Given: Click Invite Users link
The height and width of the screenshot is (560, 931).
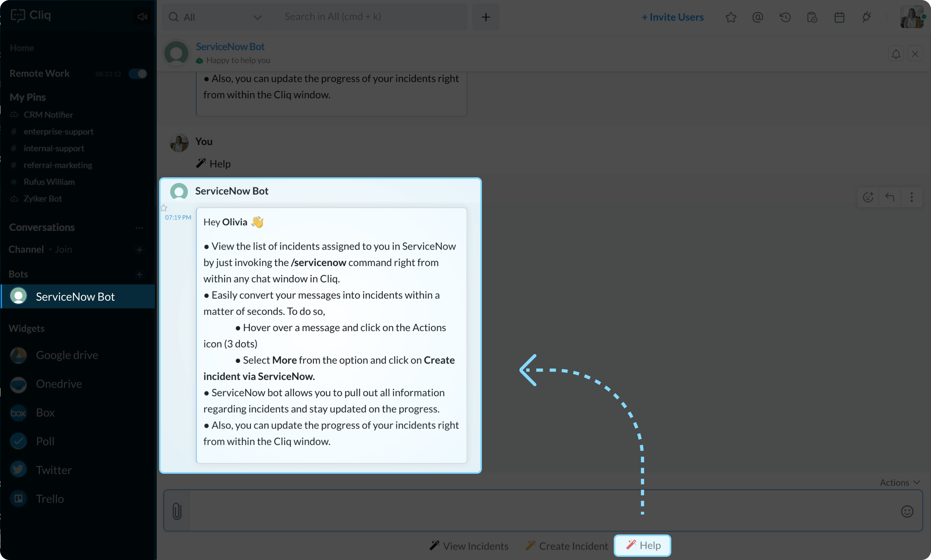Looking at the screenshot, I should coord(672,17).
